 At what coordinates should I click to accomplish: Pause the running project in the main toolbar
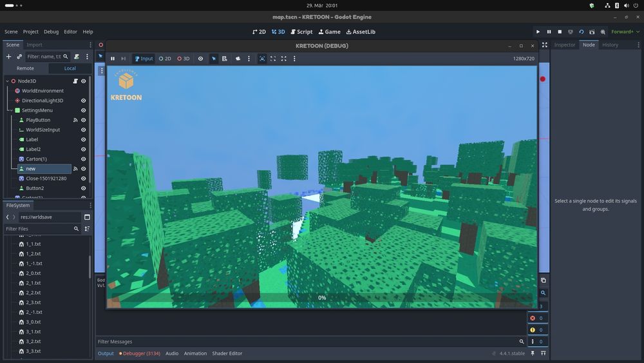549,32
